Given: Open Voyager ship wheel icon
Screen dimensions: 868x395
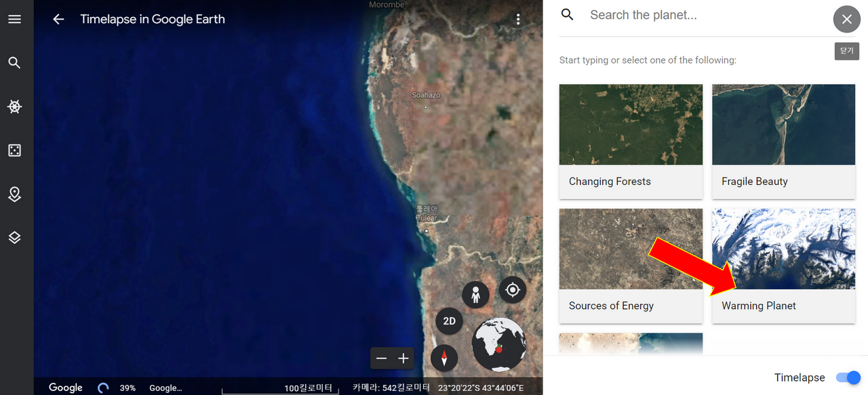Looking at the screenshot, I should click(x=14, y=106).
